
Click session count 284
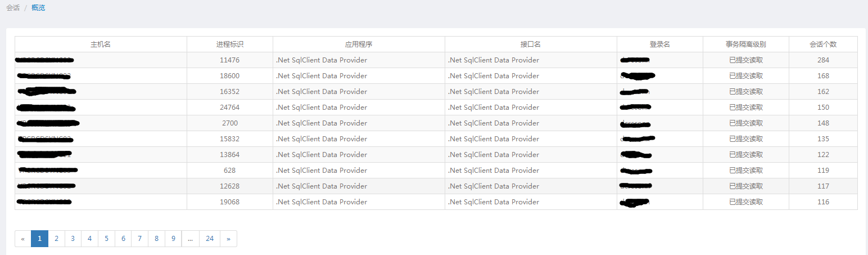[x=823, y=60]
